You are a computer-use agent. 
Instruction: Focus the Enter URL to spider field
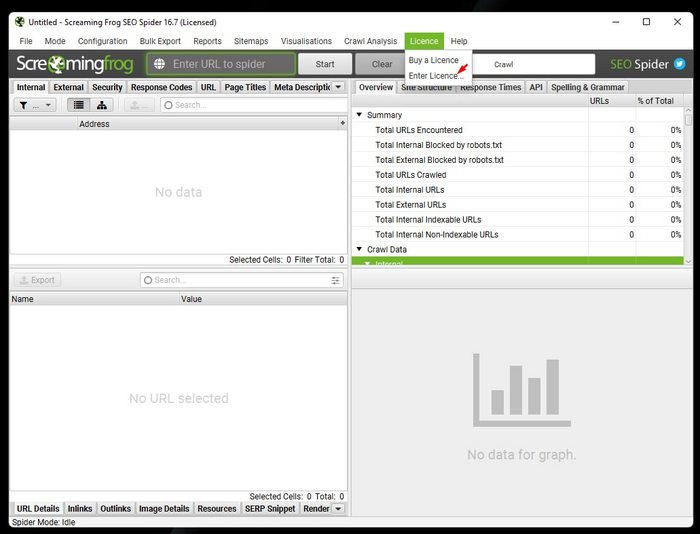point(221,64)
